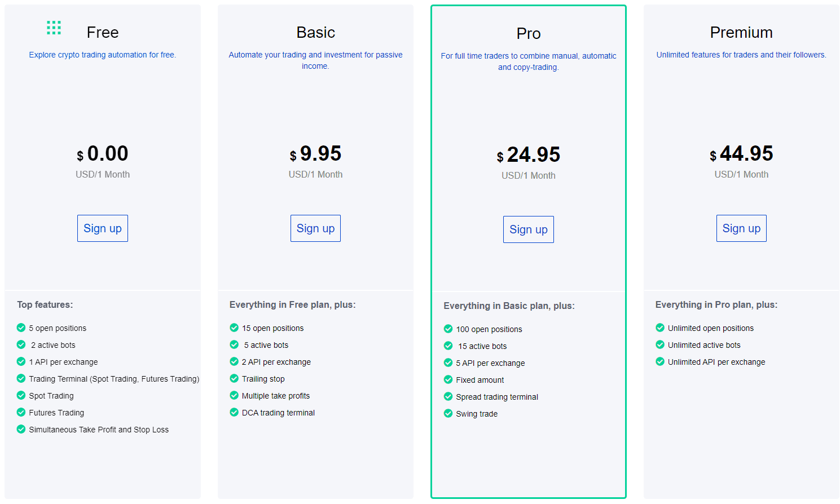Click the checkmark icon beside Futures Trading

click(21, 412)
